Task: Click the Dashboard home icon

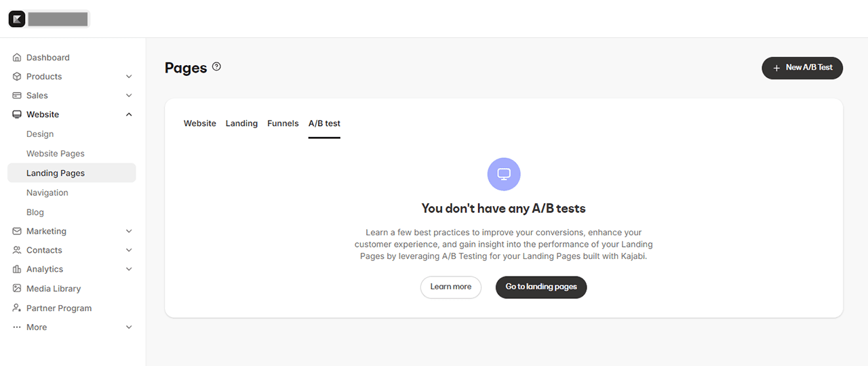Action: click(17, 58)
